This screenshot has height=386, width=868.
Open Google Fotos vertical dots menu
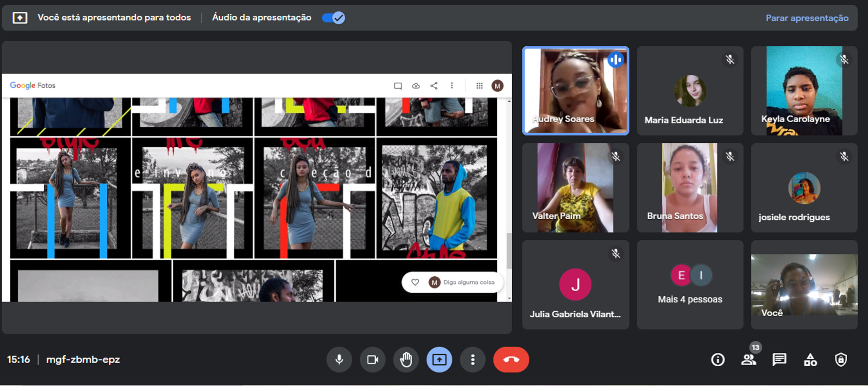452,86
